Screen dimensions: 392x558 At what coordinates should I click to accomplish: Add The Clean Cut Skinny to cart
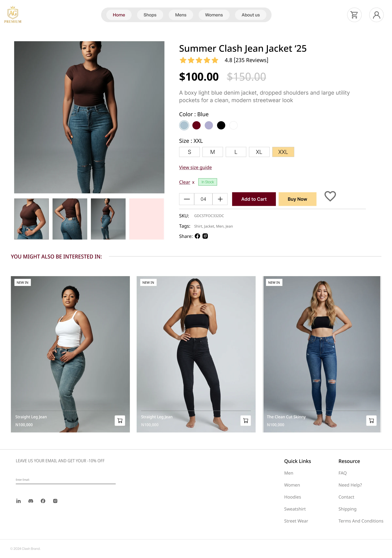pyautogui.click(x=371, y=420)
